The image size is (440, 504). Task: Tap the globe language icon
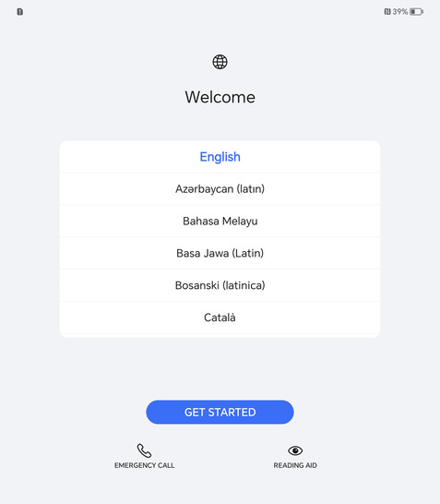220,62
